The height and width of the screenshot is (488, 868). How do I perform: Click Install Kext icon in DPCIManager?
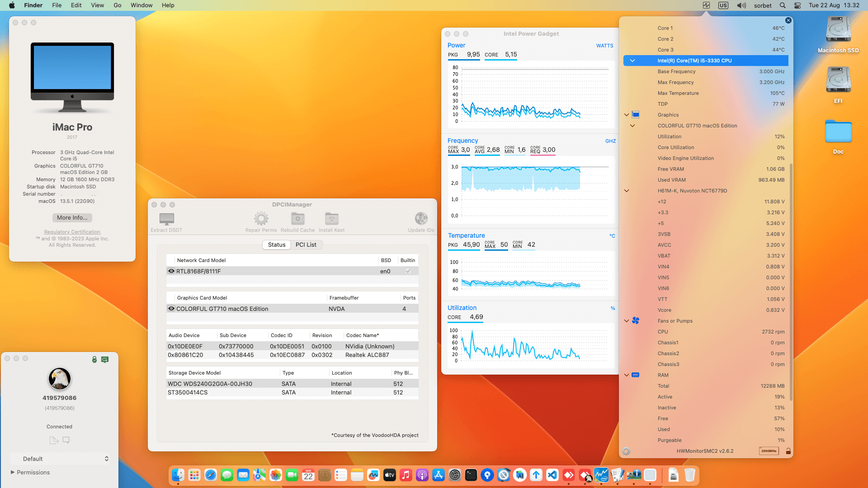pos(331,219)
